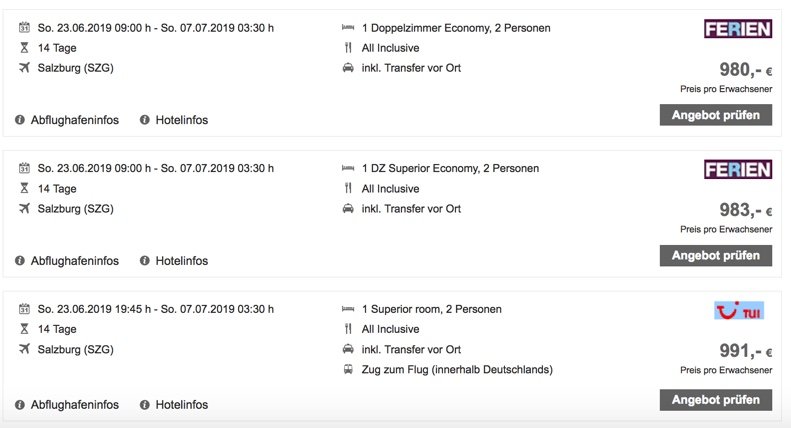
Task: Click the TUI logo in third offer
Action: (738, 312)
